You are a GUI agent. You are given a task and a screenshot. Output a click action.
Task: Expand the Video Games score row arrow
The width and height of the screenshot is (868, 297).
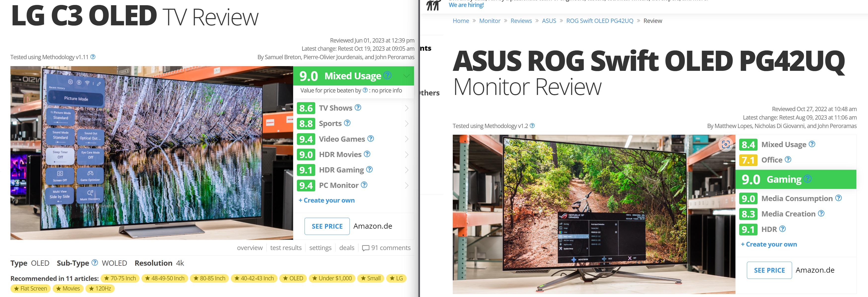[407, 139]
